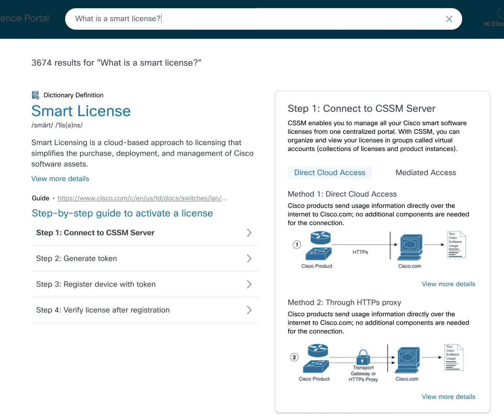Viewport: 504px width, 420px height.
Task: Expand chevron for Step 2: Generate token
Action: click(249, 259)
